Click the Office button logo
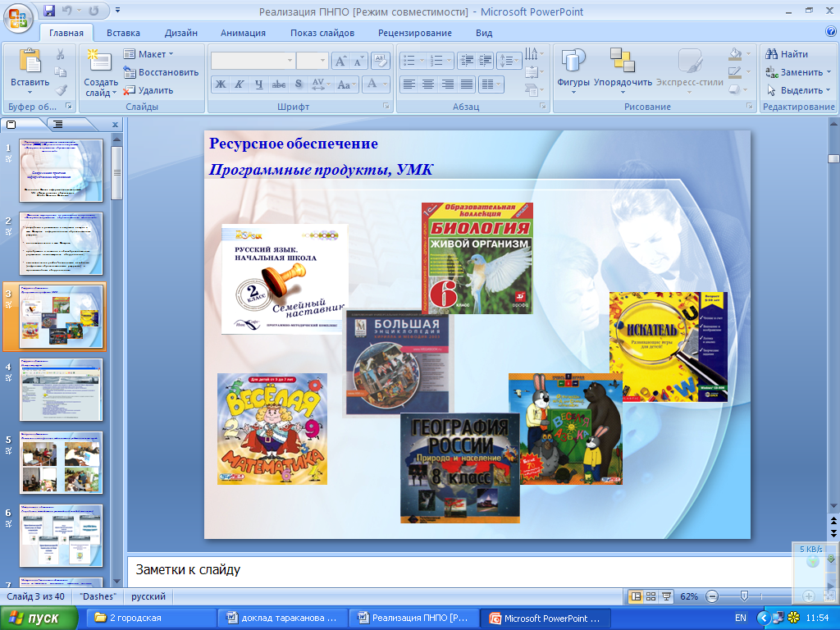 (18, 18)
